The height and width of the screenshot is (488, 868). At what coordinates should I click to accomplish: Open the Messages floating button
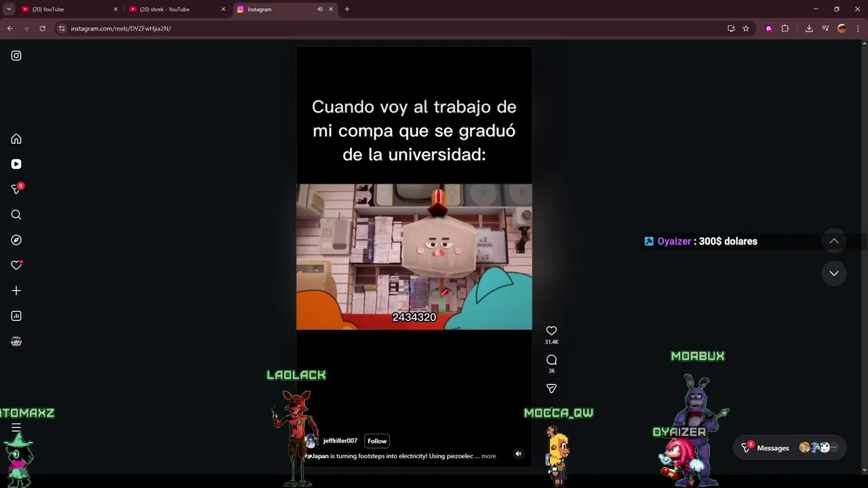(790, 447)
